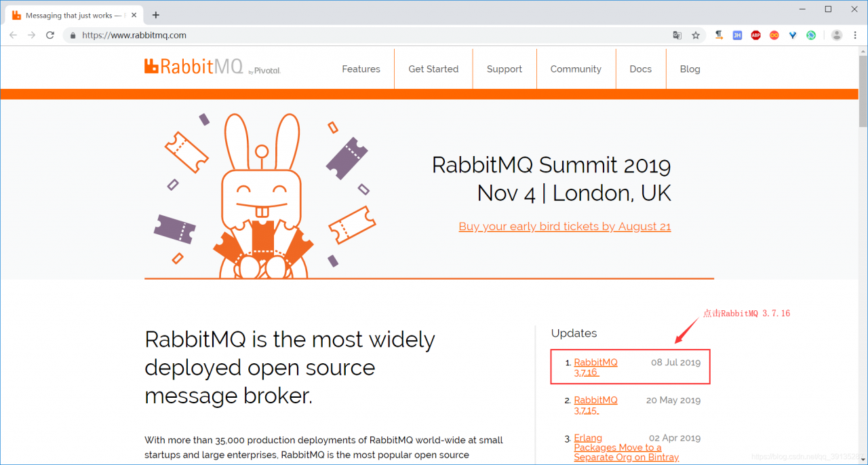This screenshot has height=465, width=868.
Task: Reload the RabbitMQ page
Action: 50,35
